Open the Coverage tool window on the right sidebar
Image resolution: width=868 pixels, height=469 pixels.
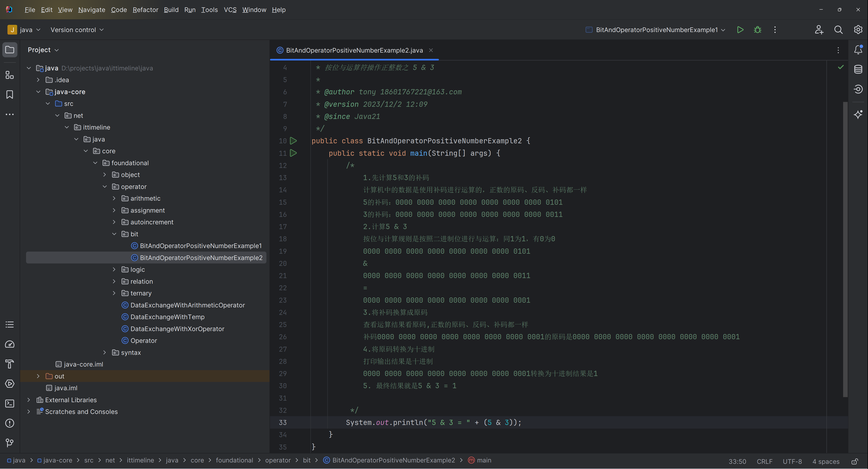tap(858, 89)
